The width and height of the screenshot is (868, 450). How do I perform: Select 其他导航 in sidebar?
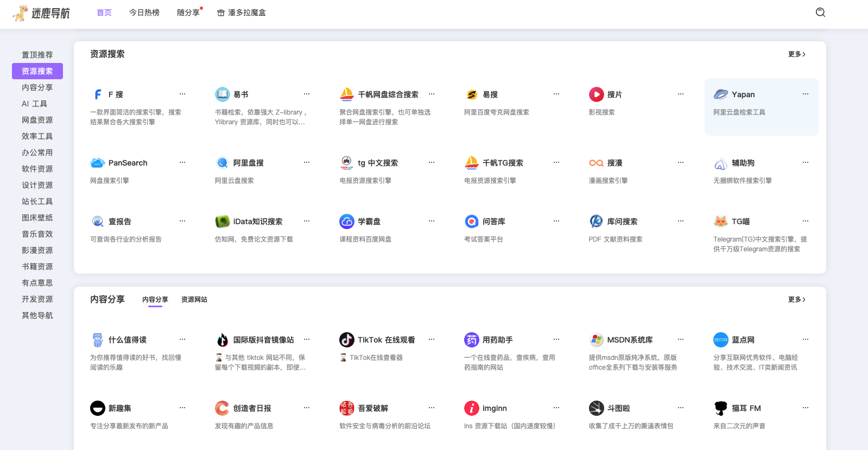tap(37, 315)
